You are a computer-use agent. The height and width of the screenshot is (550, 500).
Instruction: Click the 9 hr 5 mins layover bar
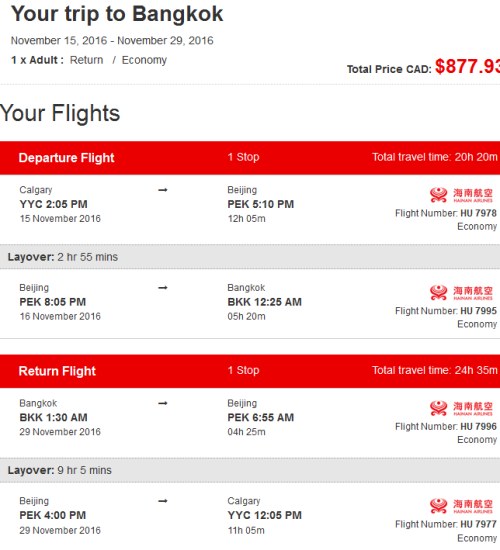point(250,470)
